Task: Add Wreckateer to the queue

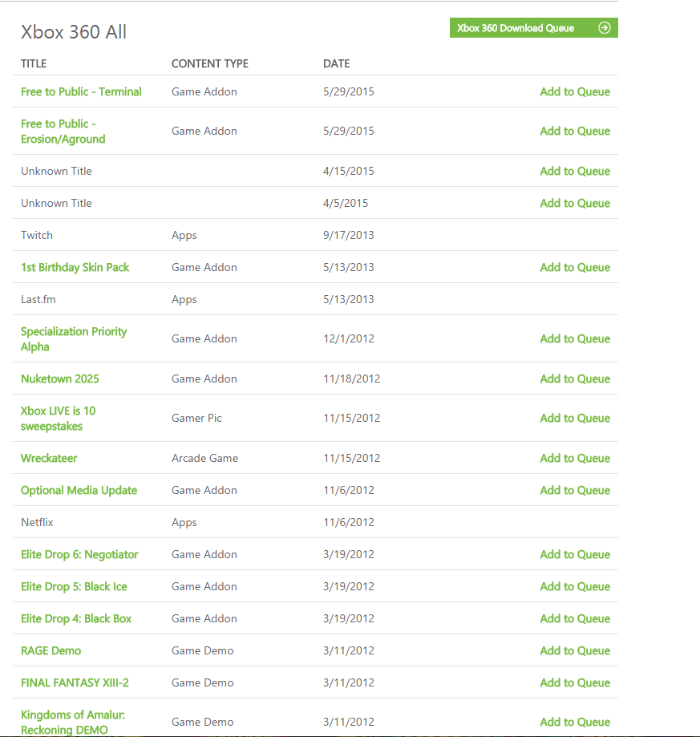Action: pyautogui.click(x=575, y=458)
